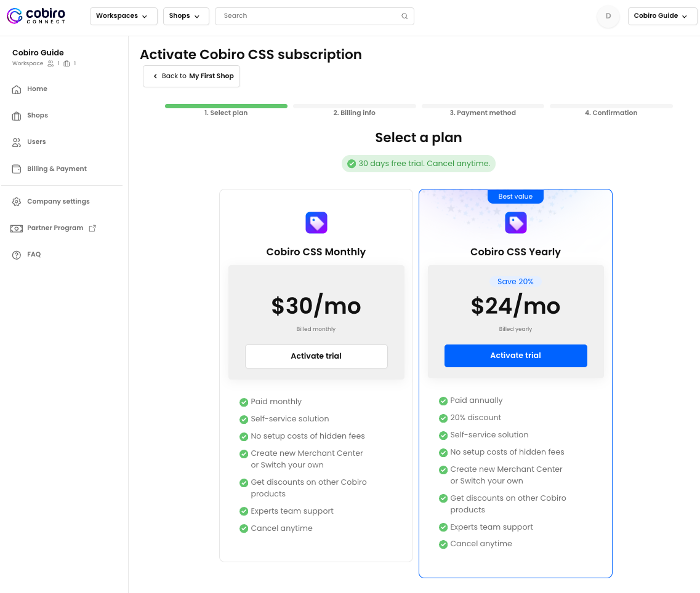Open the user avatar D
Viewport: 700px width, 593px height.
[x=608, y=16]
